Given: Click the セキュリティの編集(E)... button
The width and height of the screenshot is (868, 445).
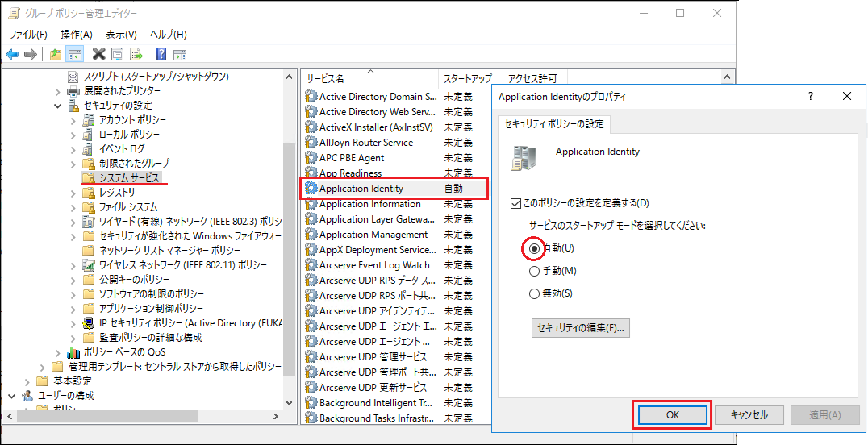Looking at the screenshot, I should (580, 328).
